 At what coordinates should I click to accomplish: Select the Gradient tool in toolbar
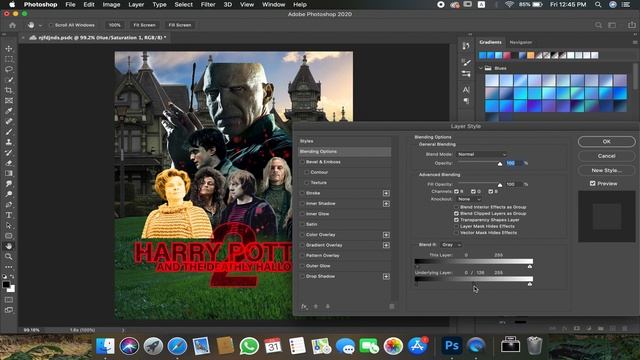9,173
